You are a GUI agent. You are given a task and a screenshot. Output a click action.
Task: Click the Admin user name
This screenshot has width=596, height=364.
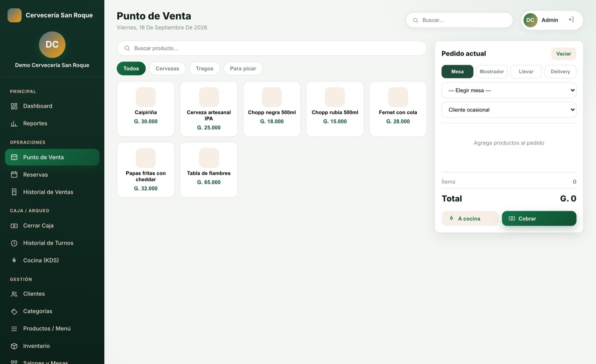(x=550, y=20)
